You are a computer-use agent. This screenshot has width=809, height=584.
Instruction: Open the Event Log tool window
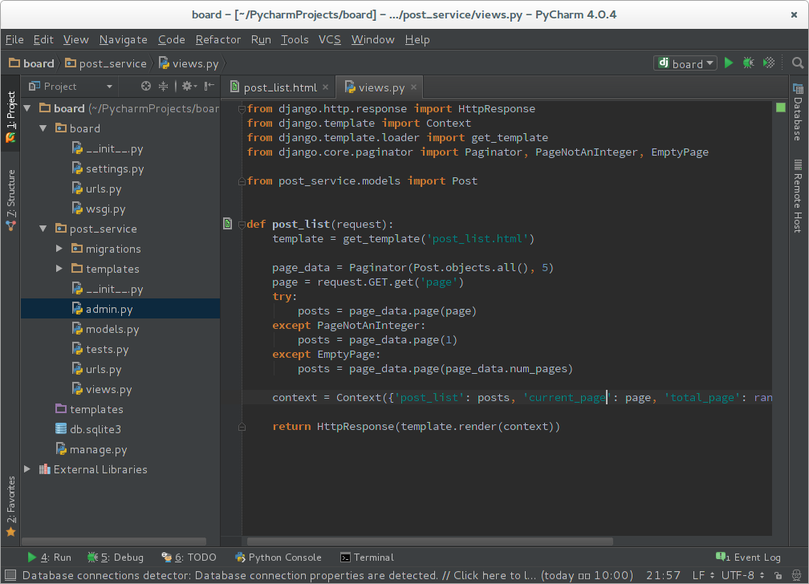[748, 557]
